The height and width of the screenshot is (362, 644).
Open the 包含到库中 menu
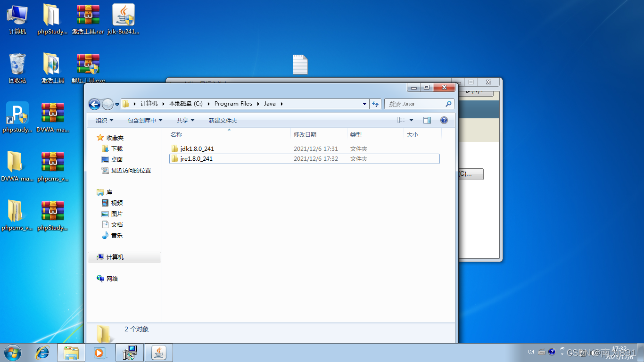click(x=145, y=120)
